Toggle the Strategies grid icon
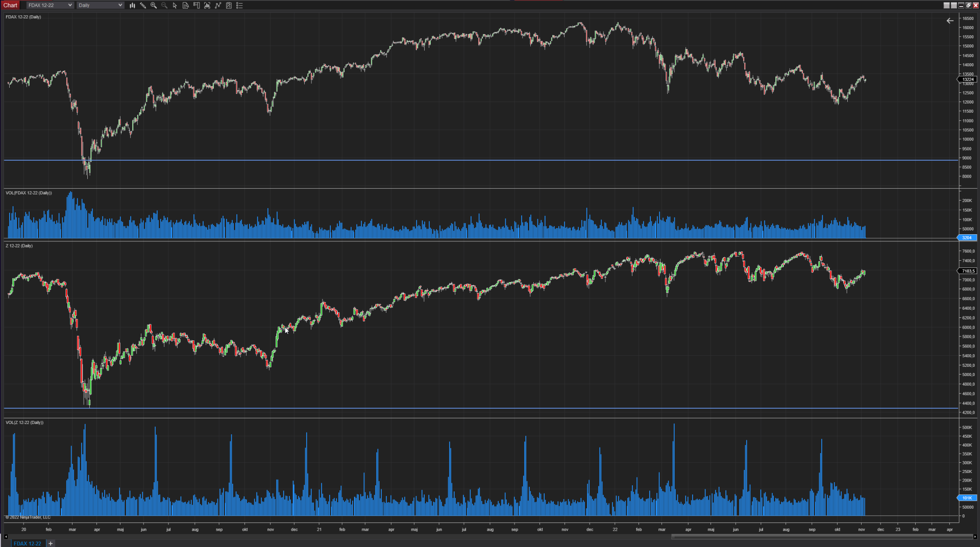Image resolution: width=980 pixels, height=547 pixels. [x=217, y=5]
